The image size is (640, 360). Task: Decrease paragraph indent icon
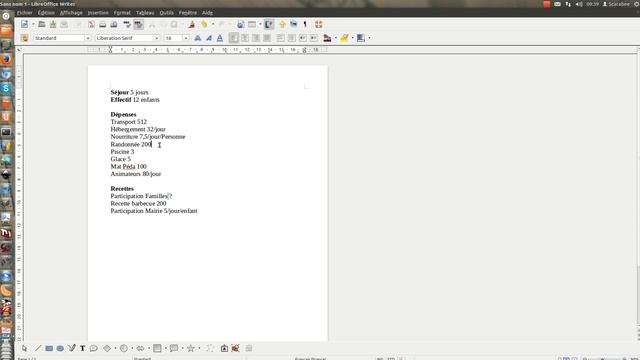303,38
